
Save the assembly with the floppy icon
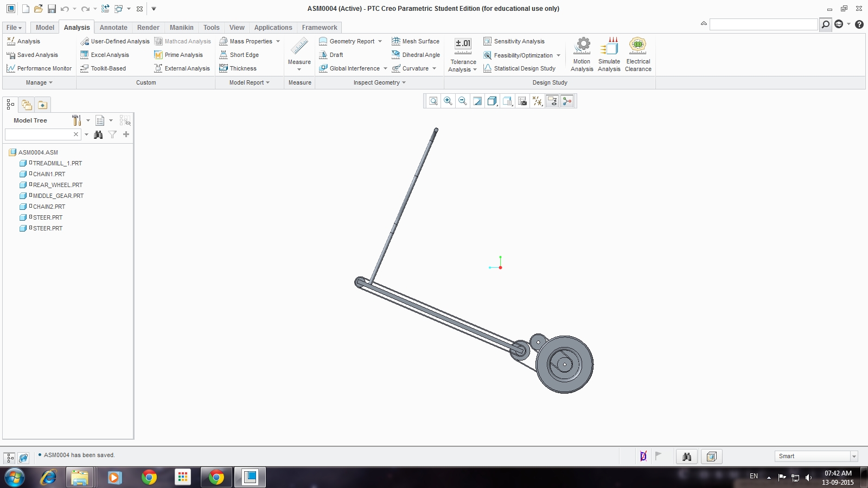[x=52, y=9]
